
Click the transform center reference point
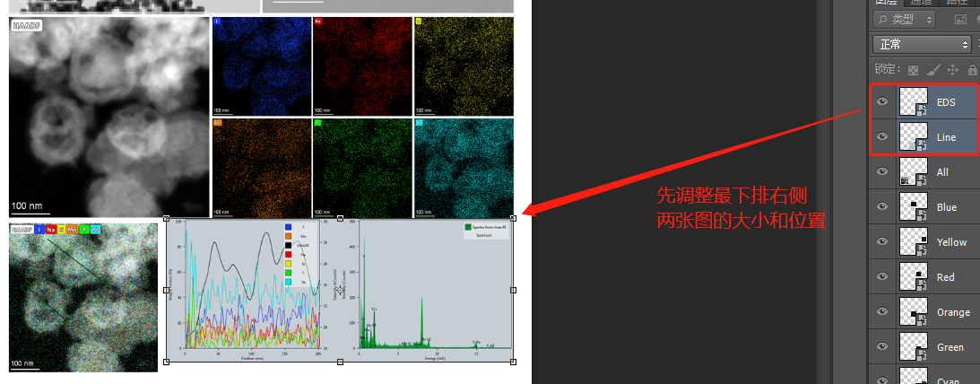[x=340, y=290]
